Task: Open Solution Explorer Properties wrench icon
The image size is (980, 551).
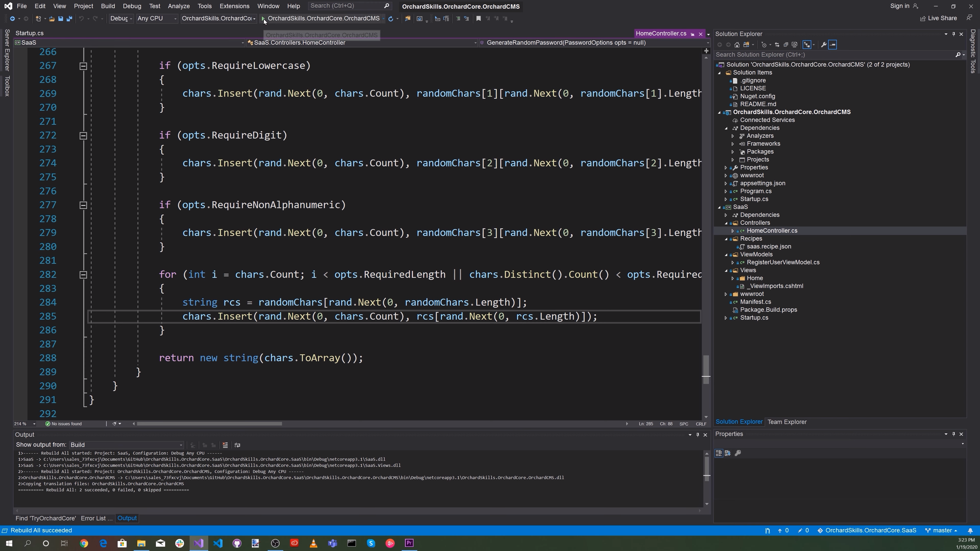Action: coord(824,45)
